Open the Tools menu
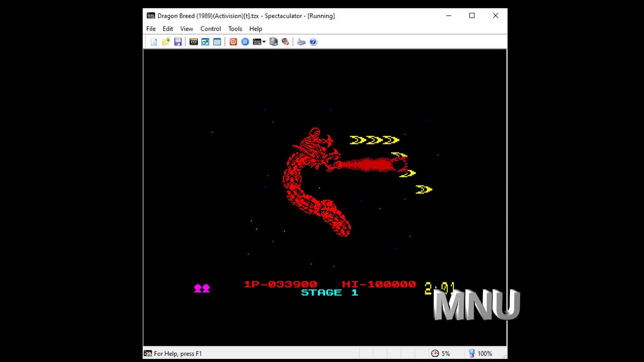The height and width of the screenshot is (362, 644). 235,29
